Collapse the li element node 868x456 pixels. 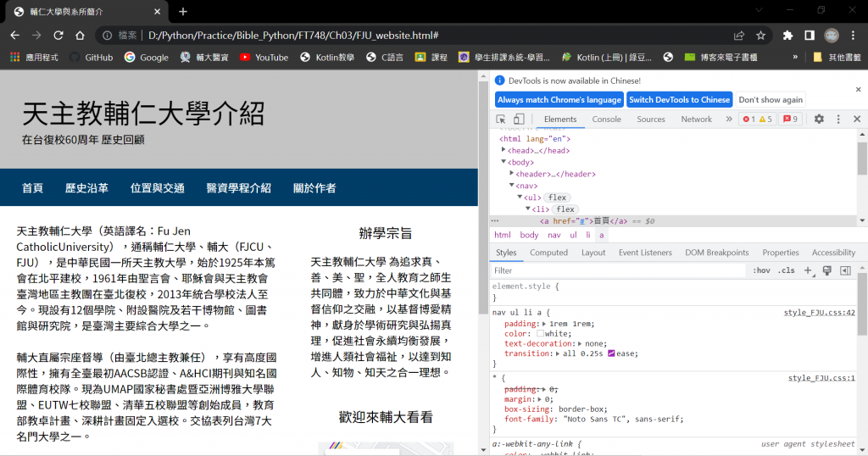[x=527, y=208]
